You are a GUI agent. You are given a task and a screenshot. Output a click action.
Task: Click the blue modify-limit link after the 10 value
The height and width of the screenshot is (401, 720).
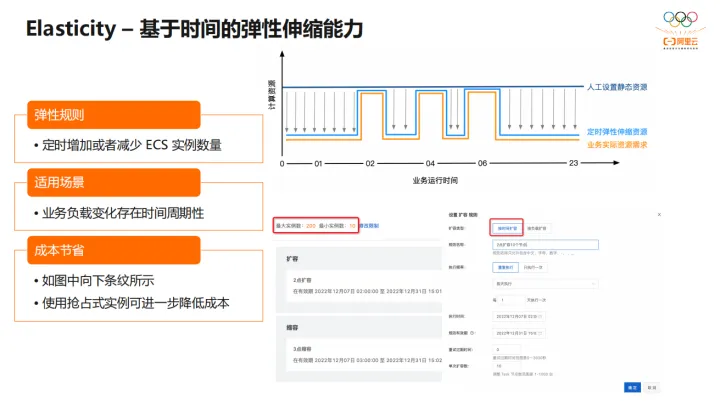369,226
